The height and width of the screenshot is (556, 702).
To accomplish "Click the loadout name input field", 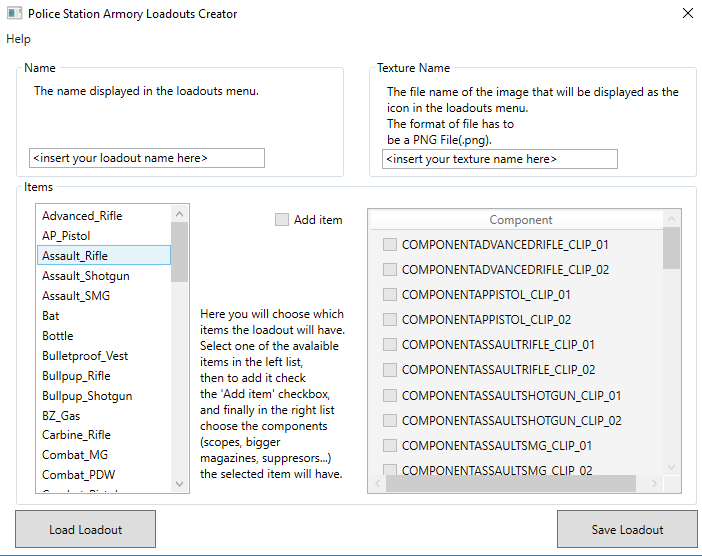I will (147, 158).
